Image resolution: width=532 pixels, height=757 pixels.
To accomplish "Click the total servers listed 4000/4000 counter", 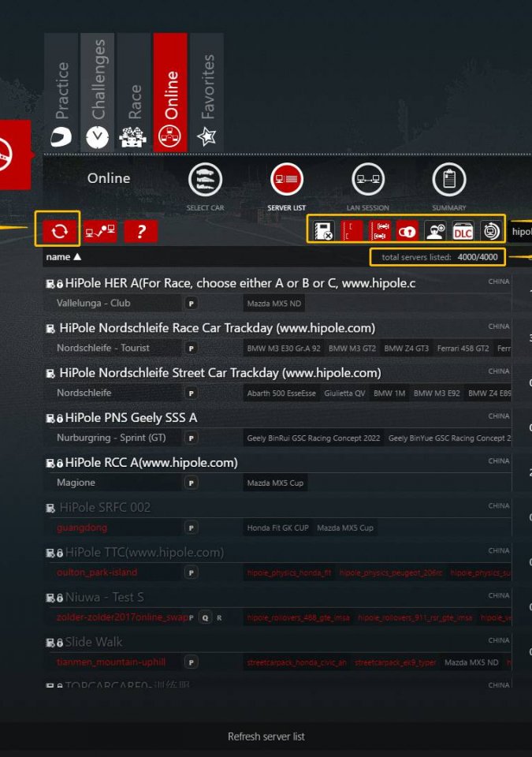I will [x=438, y=257].
